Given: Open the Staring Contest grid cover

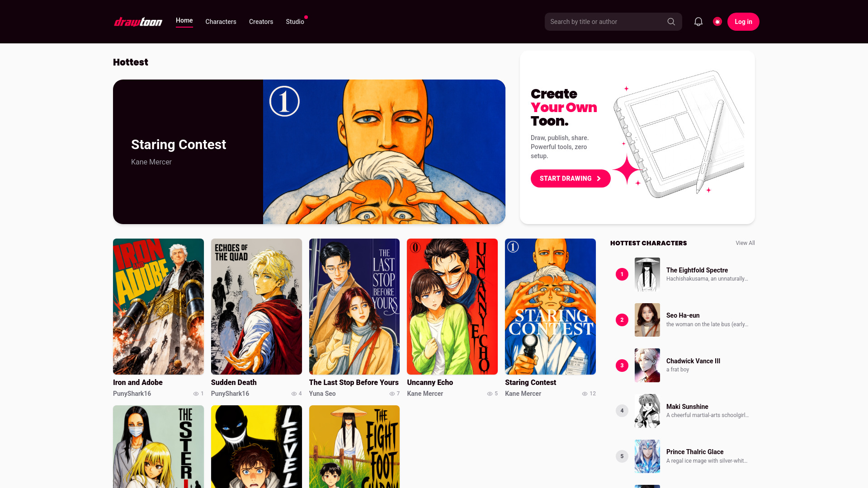Looking at the screenshot, I should [x=550, y=306].
